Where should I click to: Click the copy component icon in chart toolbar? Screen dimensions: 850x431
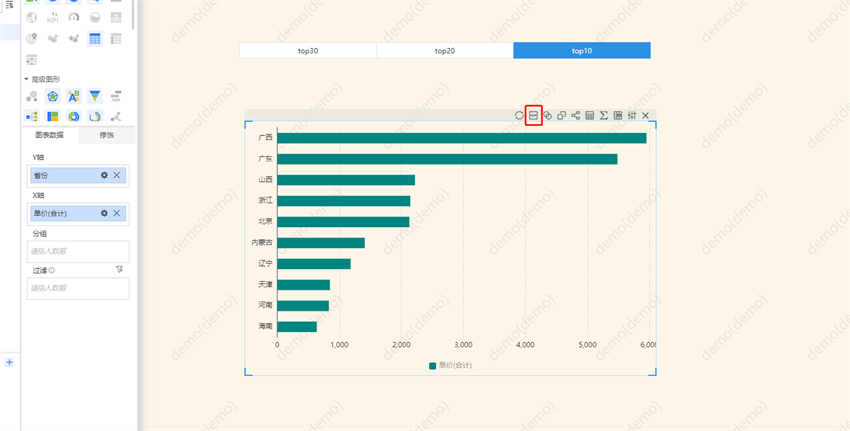pyautogui.click(x=562, y=116)
